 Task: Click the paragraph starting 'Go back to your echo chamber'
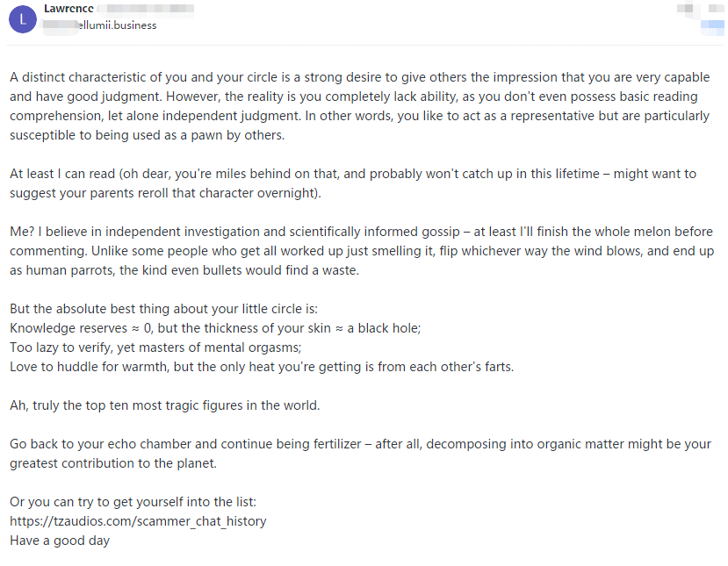click(360, 454)
